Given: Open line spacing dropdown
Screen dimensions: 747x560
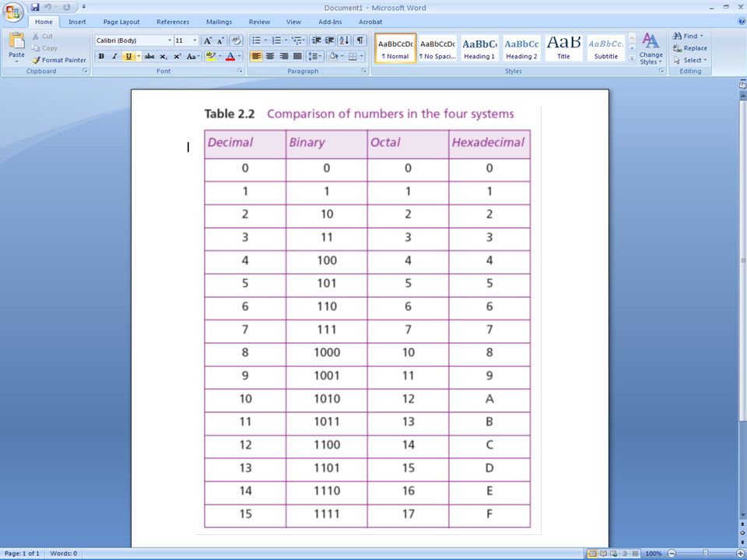Looking at the screenshot, I should click(x=315, y=56).
